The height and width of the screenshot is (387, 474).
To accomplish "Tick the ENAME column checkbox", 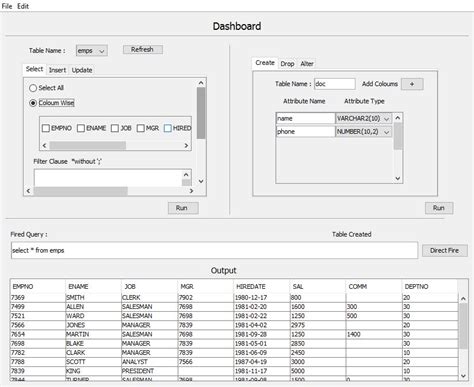I will coord(81,128).
